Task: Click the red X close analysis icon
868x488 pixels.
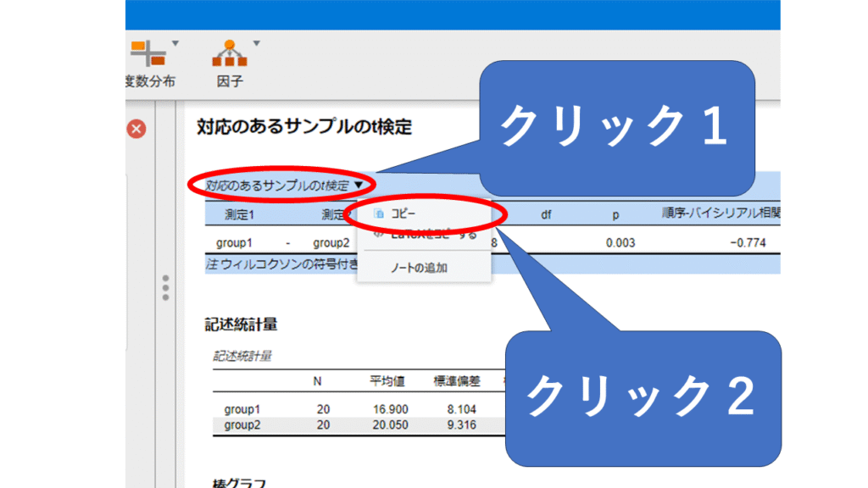Action: [136, 129]
